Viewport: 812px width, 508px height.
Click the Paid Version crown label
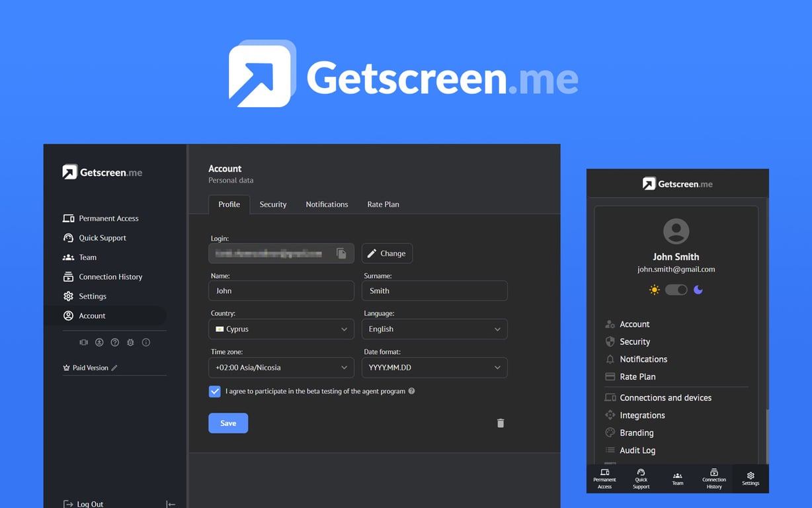[x=85, y=368]
